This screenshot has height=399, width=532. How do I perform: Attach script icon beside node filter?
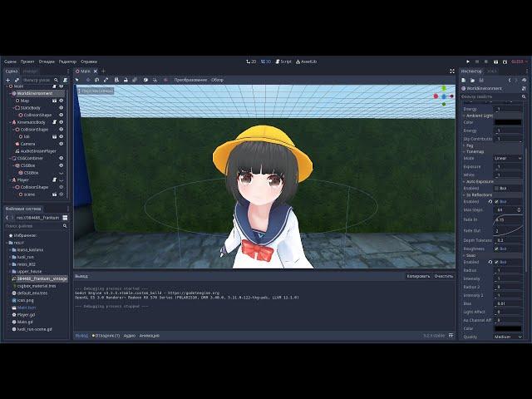[x=65, y=80]
